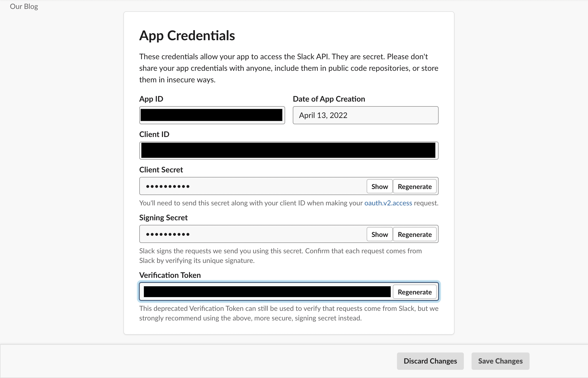This screenshot has height=378, width=588.
Task: Regenerate the Verification Token
Action: (414, 292)
